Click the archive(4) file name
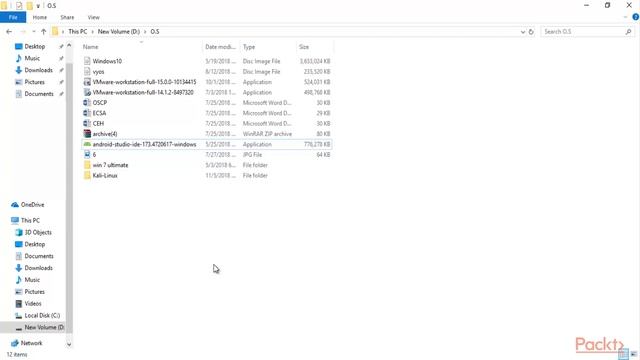The width and height of the screenshot is (640, 360). [x=105, y=134]
